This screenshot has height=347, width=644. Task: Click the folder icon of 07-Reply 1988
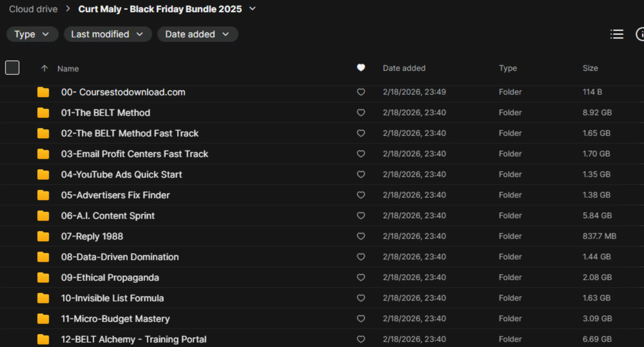pyautogui.click(x=43, y=236)
